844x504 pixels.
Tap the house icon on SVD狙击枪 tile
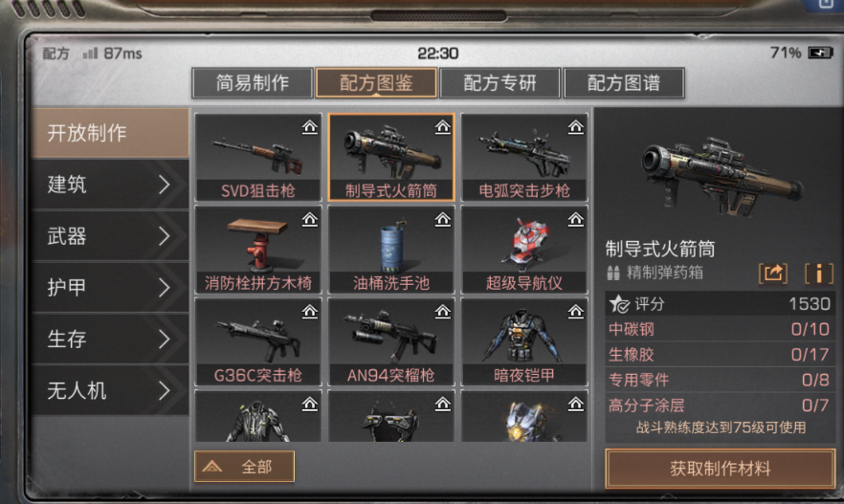[x=309, y=127]
